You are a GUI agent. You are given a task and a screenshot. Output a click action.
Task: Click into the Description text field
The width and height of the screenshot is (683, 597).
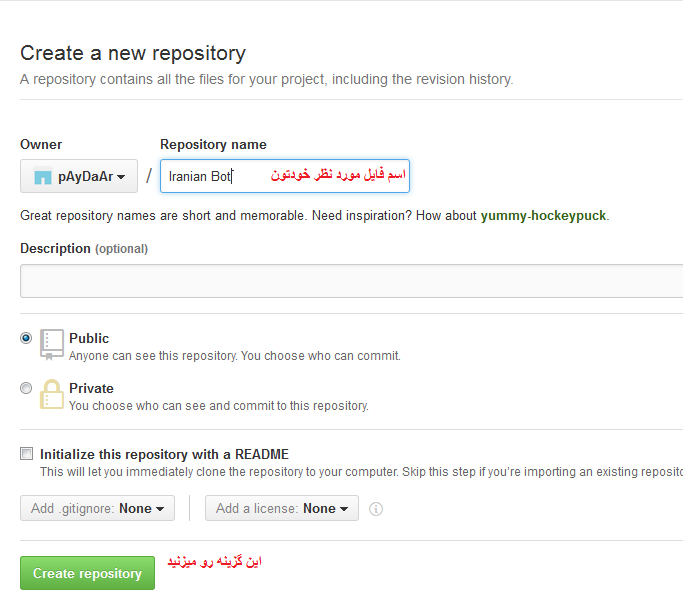350,281
